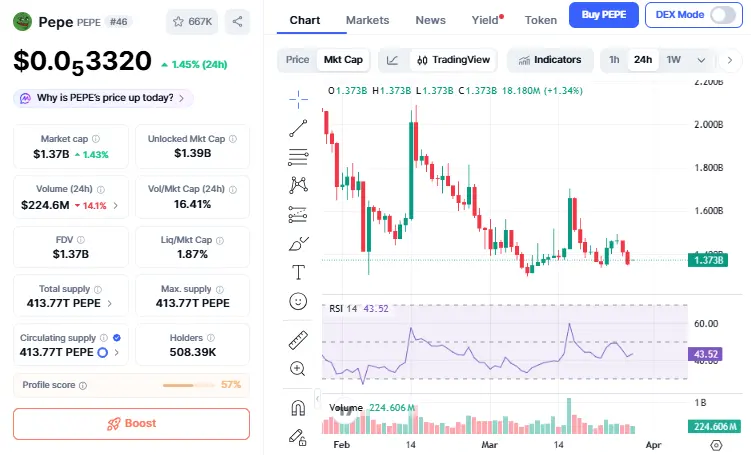Screen dimensions: 751x455
Task: Pick the brush drawing tool
Action: (298, 243)
